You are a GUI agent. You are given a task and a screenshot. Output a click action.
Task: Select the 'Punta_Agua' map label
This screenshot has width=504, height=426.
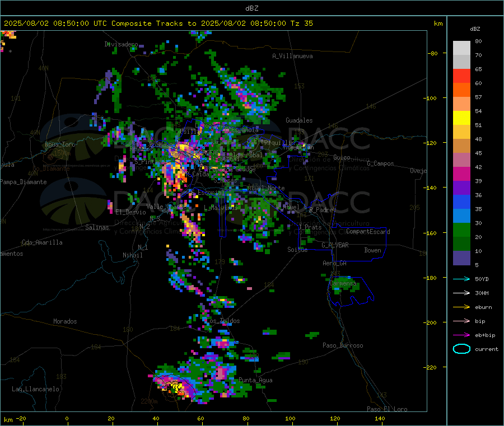[255, 381]
